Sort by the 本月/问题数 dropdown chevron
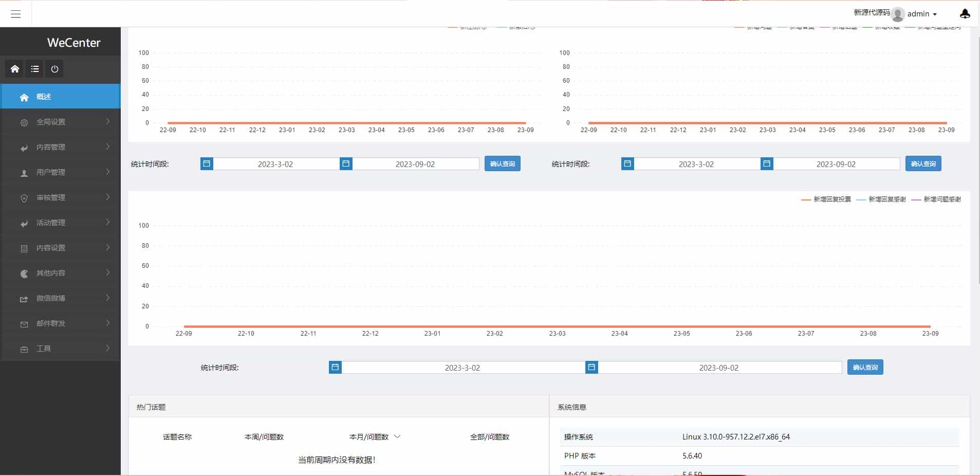The height and width of the screenshot is (476, 980). point(397,437)
